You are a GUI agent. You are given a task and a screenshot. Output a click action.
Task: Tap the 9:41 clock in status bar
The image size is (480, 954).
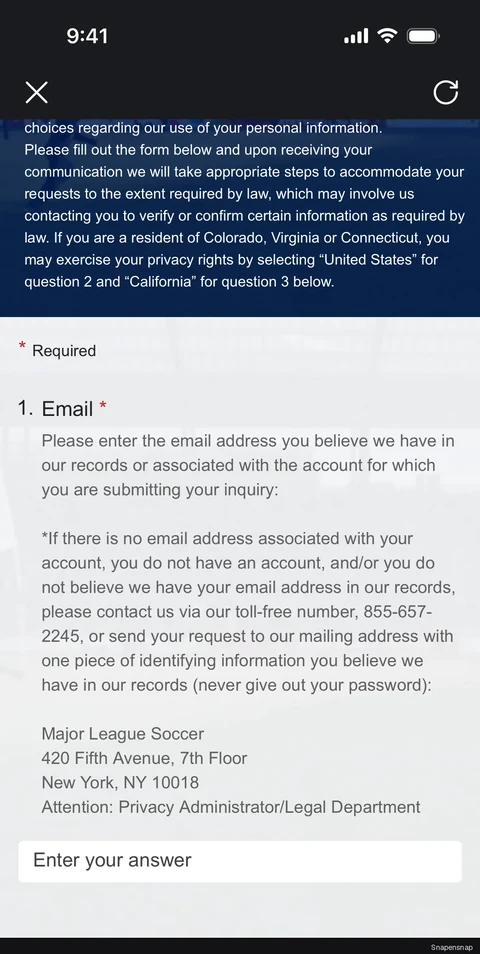[87, 36]
